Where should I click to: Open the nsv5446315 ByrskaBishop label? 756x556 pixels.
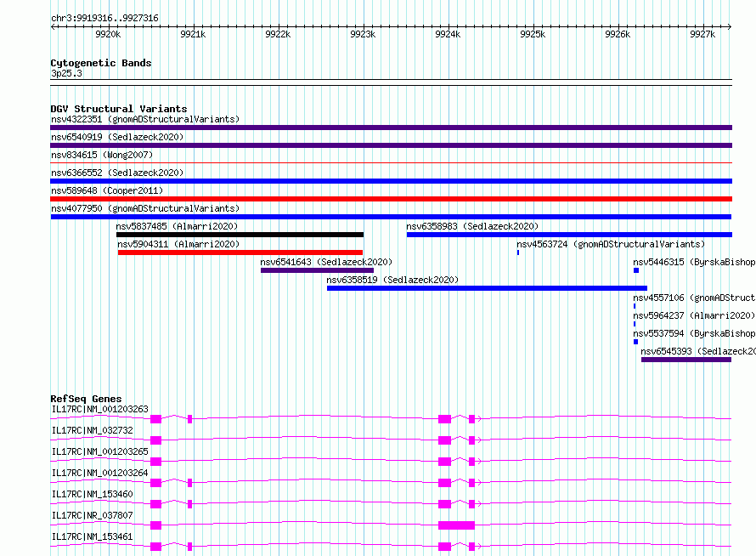(694, 262)
